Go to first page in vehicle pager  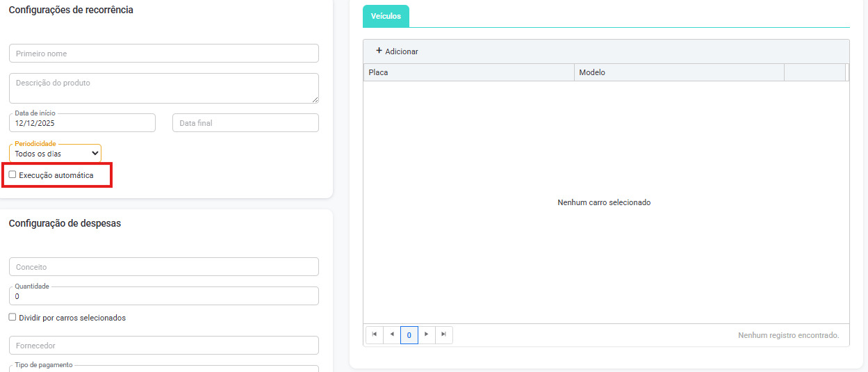tap(375, 334)
